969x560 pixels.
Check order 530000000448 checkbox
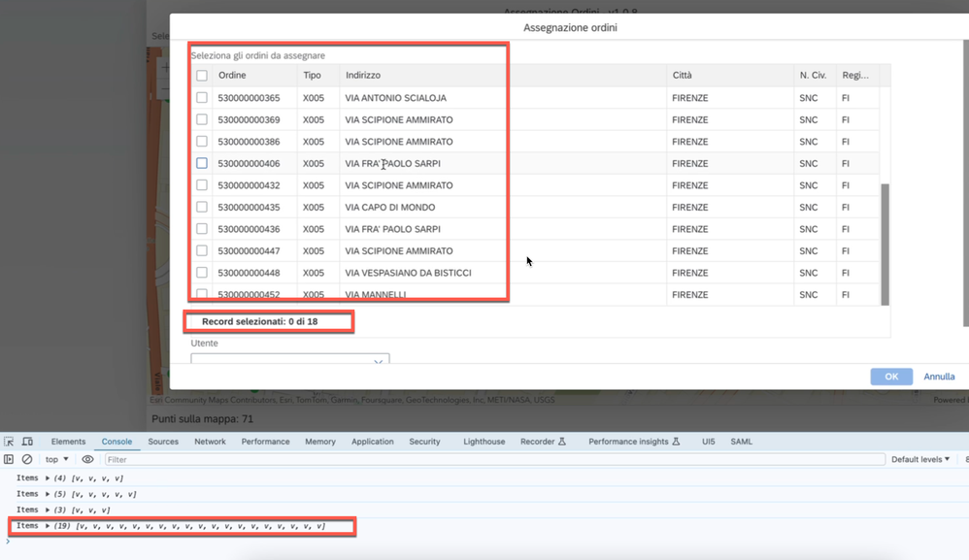click(x=201, y=273)
